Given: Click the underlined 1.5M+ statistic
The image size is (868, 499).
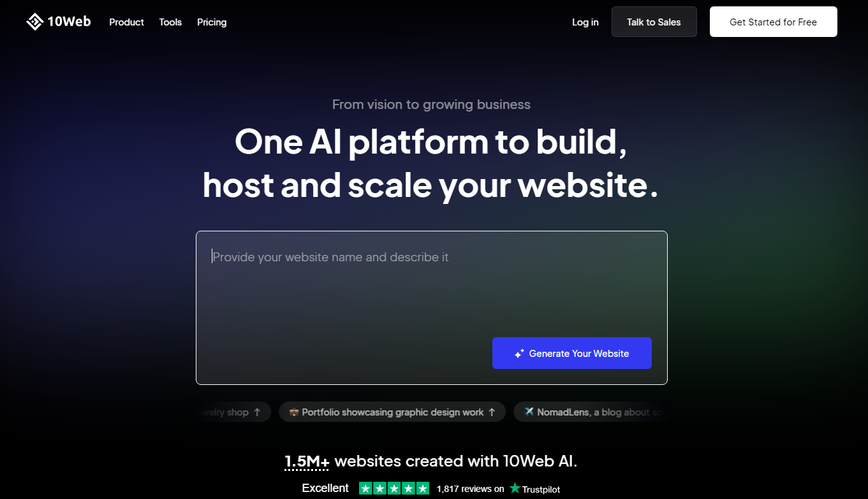Looking at the screenshot, I should point(307,461).
